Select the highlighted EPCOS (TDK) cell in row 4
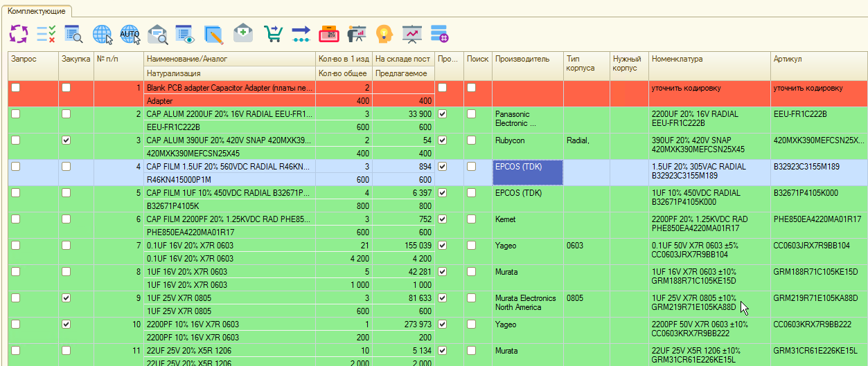The height and width of the screenshot is (366, 868). click(x=526, y=172)
